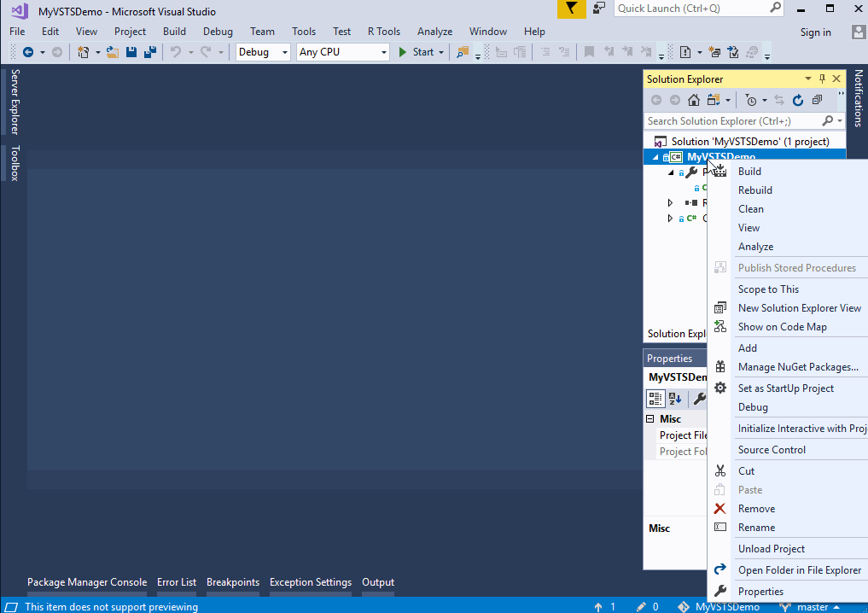This screenshot has height=613, width=868.
Task: Click the Redo arrow icon
Action: (206, 52)
